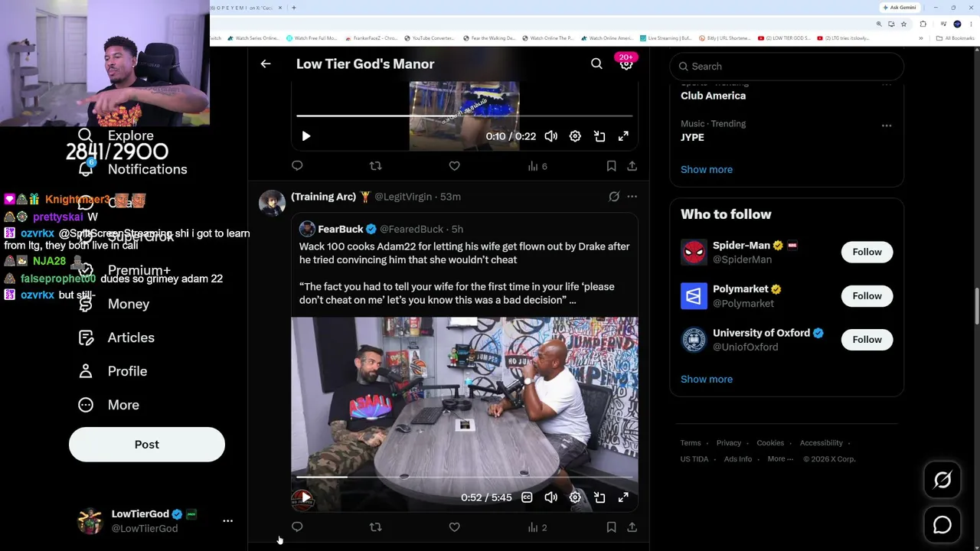Viewport: 980px width, 551px height.
Task: Fullscreen the 0:22 video
Action: [624, 136]
